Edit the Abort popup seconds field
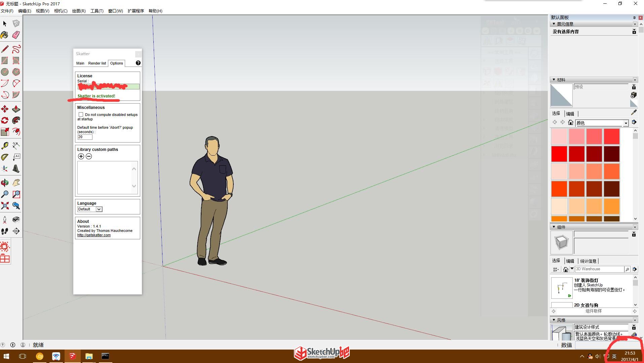Viewport: 644px width, 363px height. pyautogui.click(x=85, y=137)
